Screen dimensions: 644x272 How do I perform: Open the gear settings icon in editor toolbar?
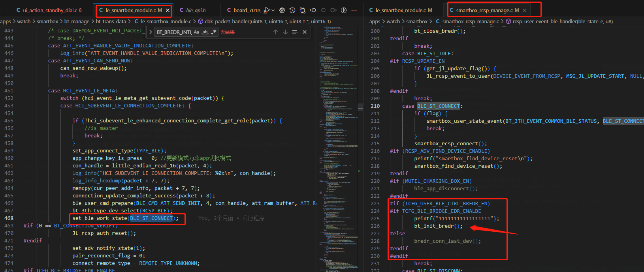click(282, 10)
